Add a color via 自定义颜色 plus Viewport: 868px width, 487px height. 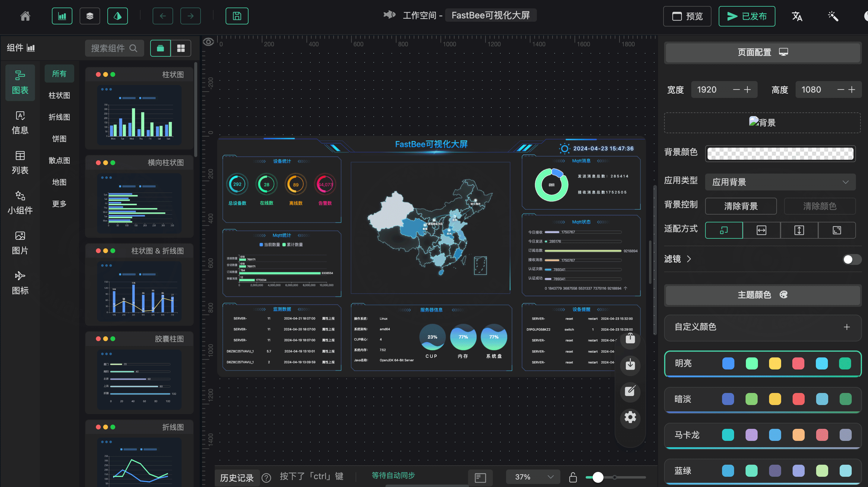click(847, 327)
